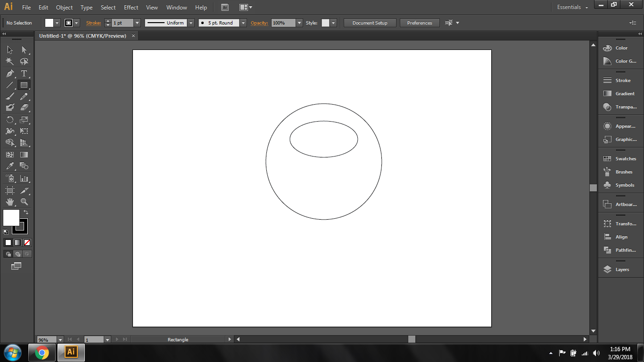Open the Opacity percentage dropdown
644x362 pixels.
click(299, 23)
